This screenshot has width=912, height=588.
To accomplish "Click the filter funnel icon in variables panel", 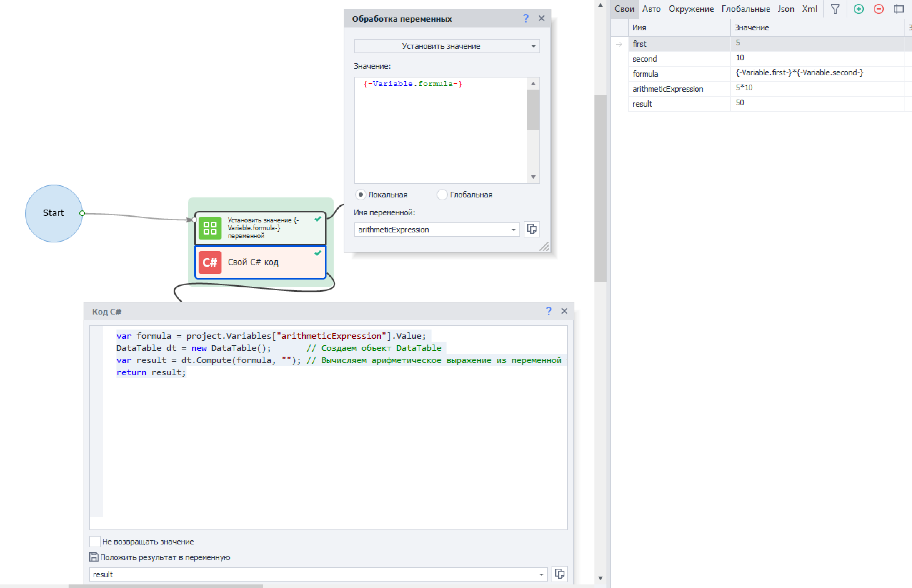I will pyautogui.click(x=835, y=9).
